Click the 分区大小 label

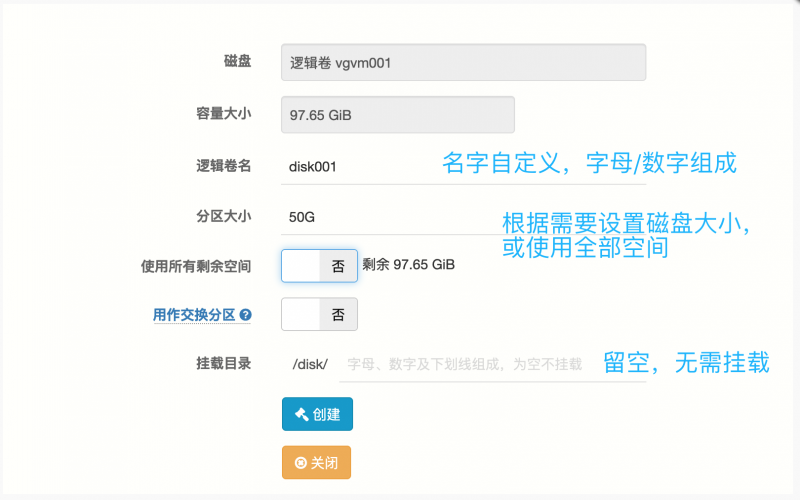tap(223, 216)
